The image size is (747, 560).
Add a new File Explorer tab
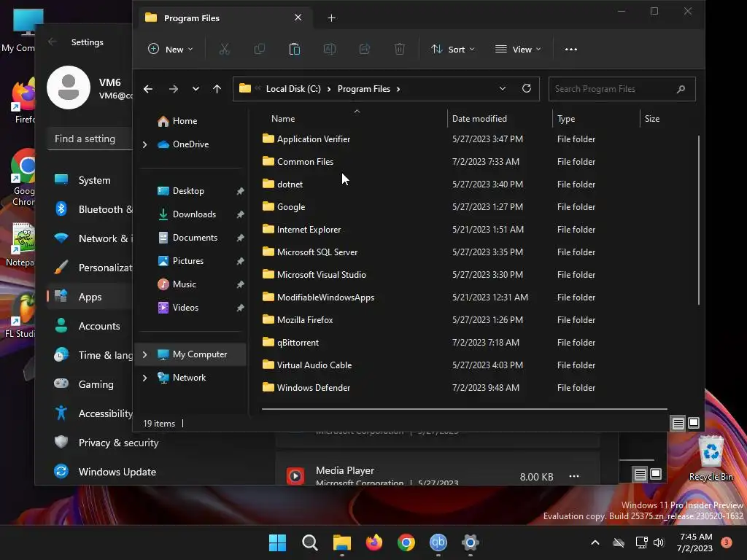[332, 18]
